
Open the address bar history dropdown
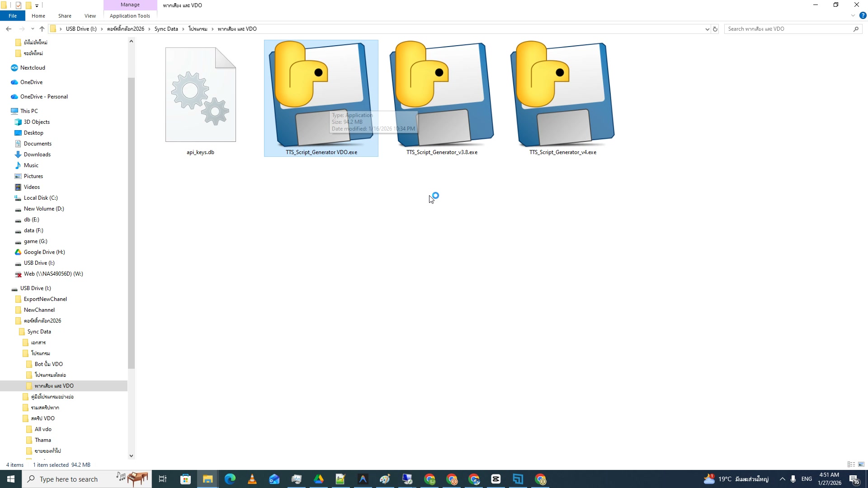[707, 28]
